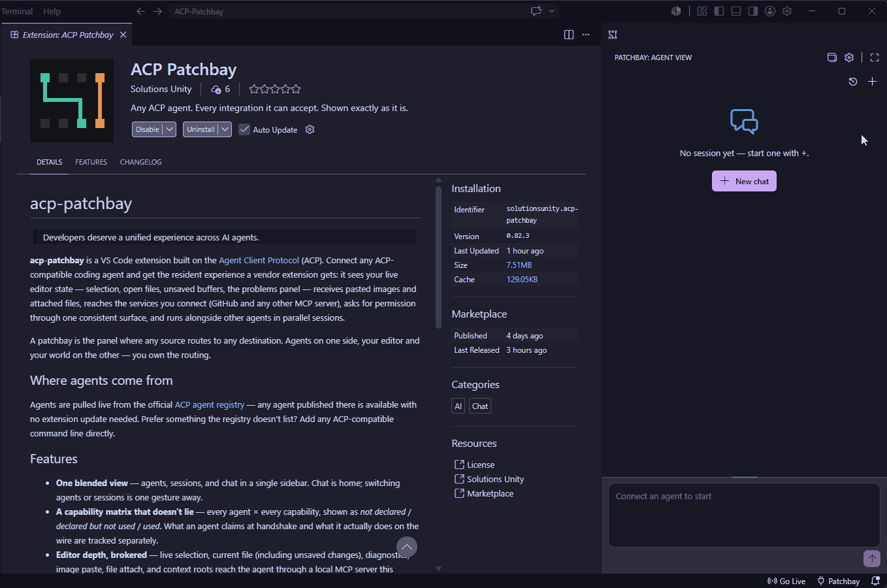Go back with the navigation arrow
Viewport: 887px width, 588px height.
point(140,11)
